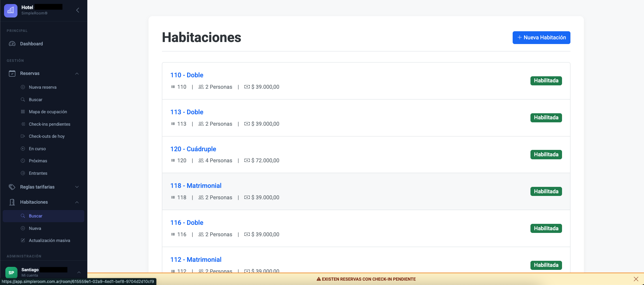Screen dimensions: 644x285
Task: Click the grid icon beside Mapa de ocupación
Action: [23, 112]
